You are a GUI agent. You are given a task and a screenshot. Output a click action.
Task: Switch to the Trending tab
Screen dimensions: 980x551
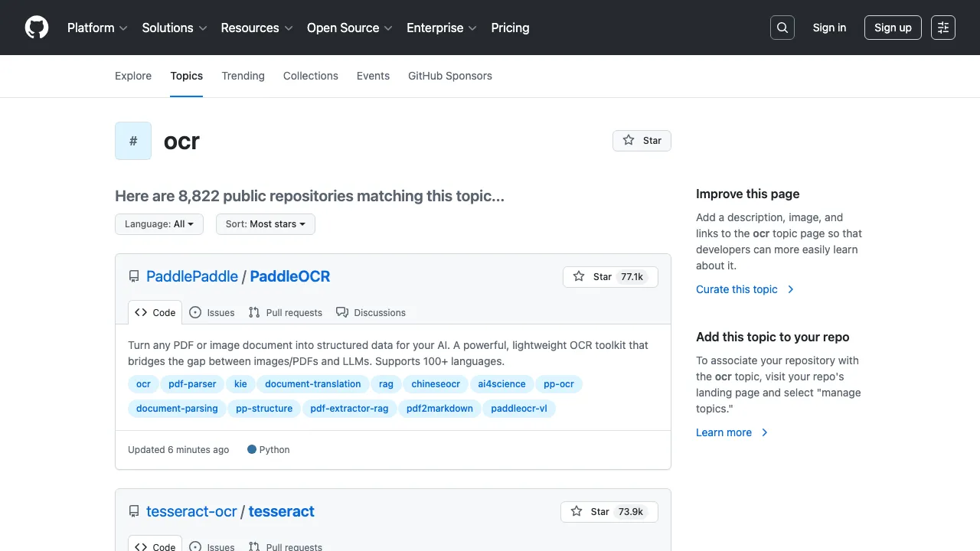[243, 76]
